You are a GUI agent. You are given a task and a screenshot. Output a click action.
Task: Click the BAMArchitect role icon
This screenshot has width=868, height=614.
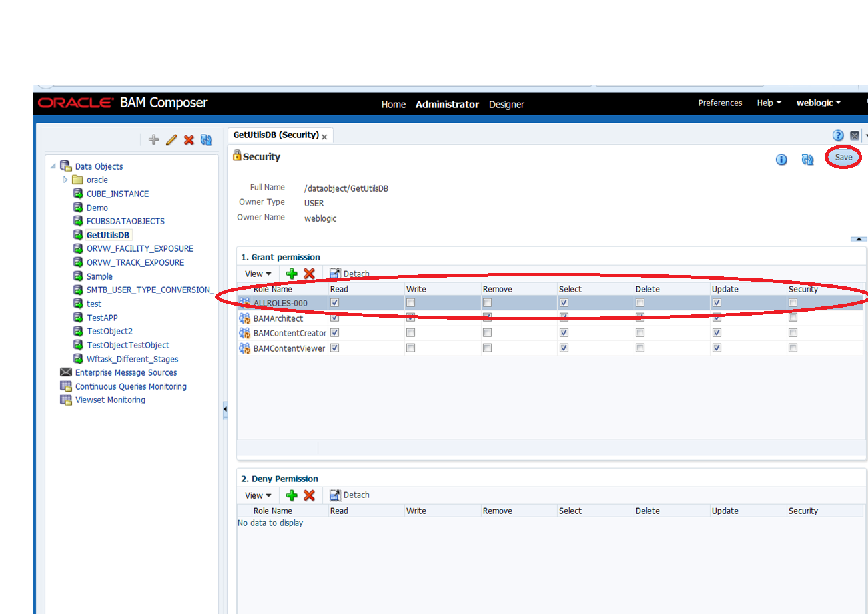tap(245, 318)
